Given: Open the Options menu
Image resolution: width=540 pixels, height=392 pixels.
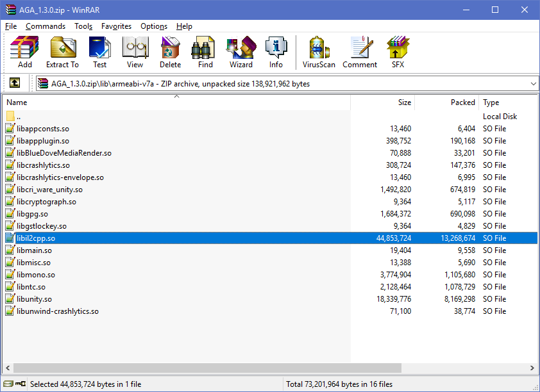Looking at the screenshot, I should tap(153, 26).
